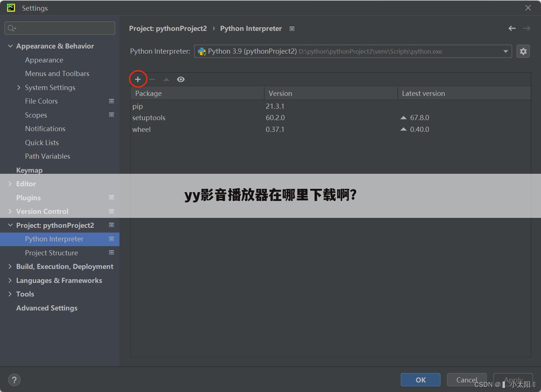Expand the Editor section
Screen dimensions: 541x392
click(x=10, y=184)
